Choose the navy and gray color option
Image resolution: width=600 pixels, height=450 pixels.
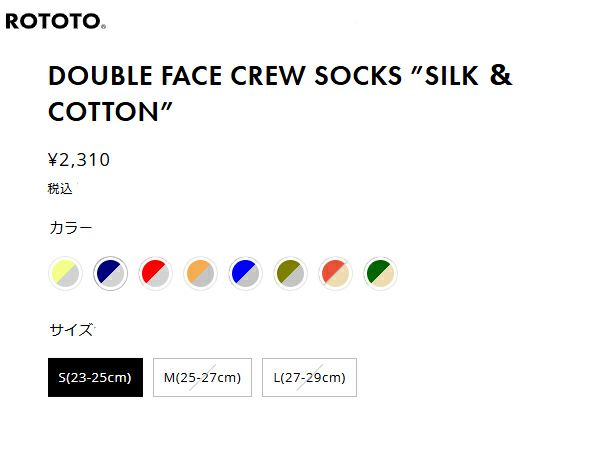[x=110, y=272]
